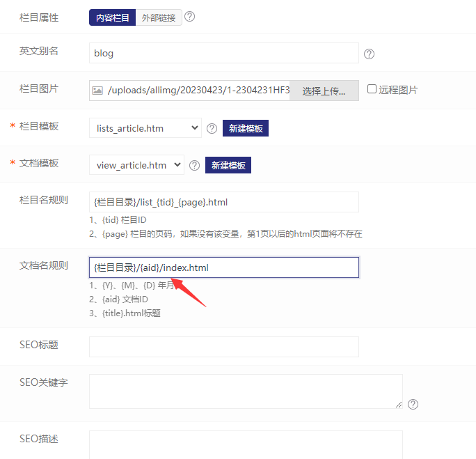Image resolution: width=476 pixels, height=459 pixels.
Task: Open help icon beside SEO关键字 textarea
Action: [413, 404]
